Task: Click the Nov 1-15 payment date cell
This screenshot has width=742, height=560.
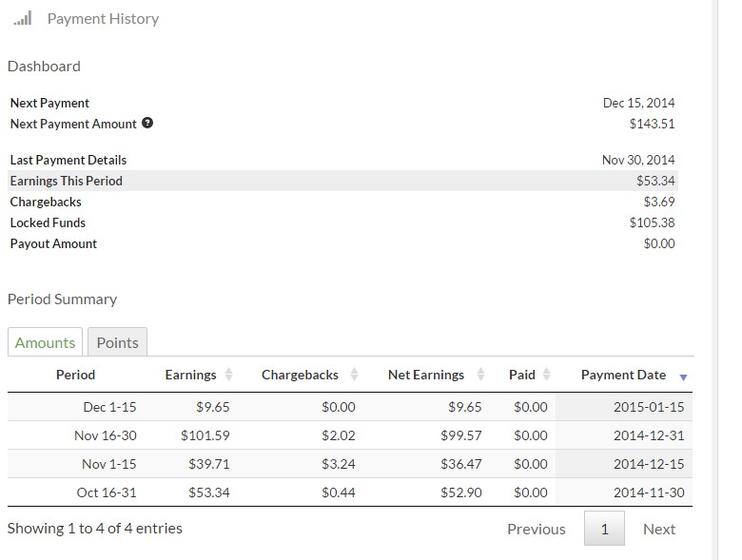Action: pyautogui.click(x=648, y=464)
